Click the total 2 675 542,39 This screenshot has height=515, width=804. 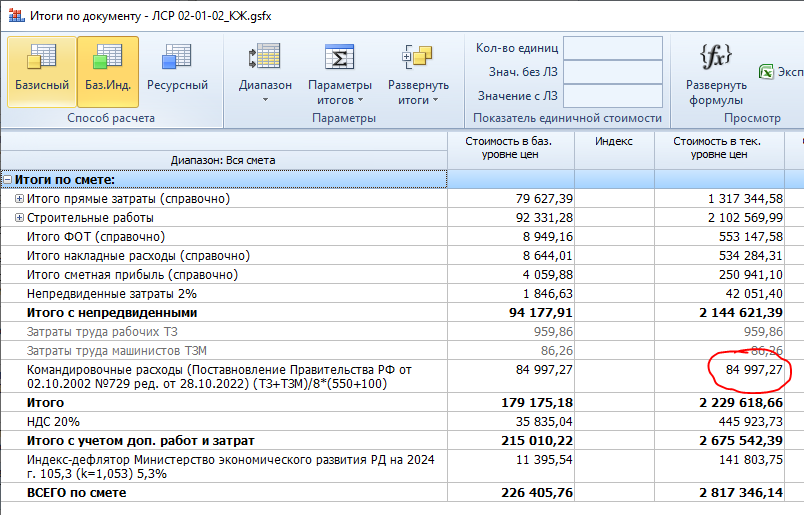point(741,441)
